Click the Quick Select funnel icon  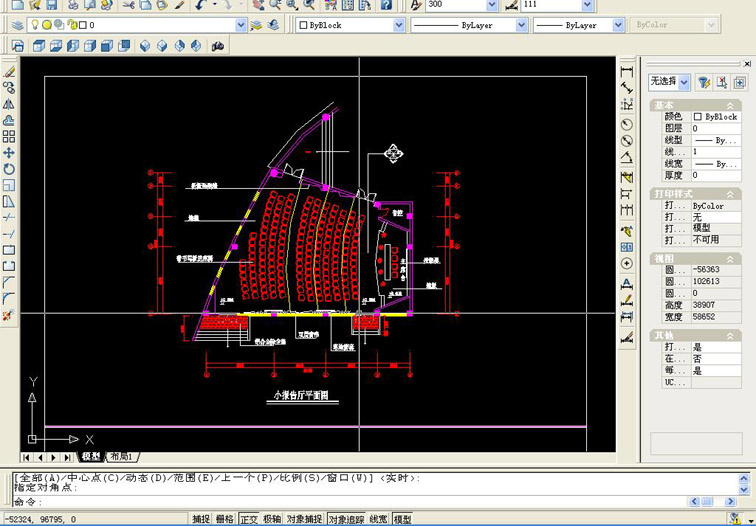pyautogui.click(x=704, y=82)
